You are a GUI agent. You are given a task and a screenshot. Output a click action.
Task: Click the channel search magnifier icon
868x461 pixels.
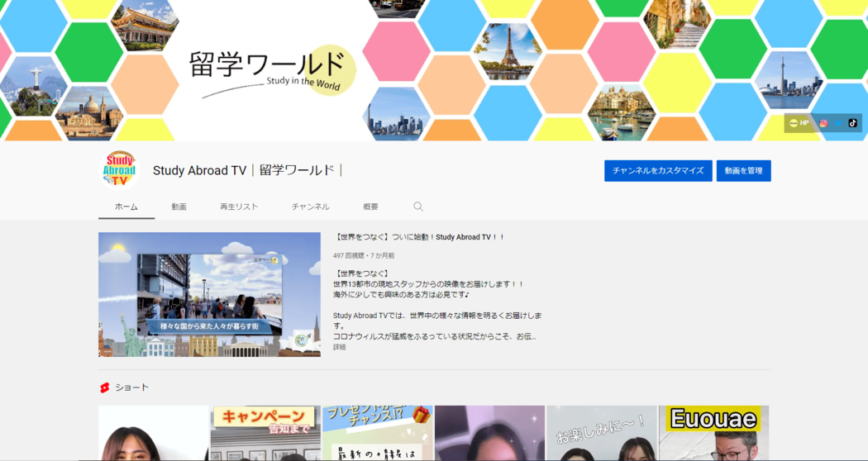point(418,207)
